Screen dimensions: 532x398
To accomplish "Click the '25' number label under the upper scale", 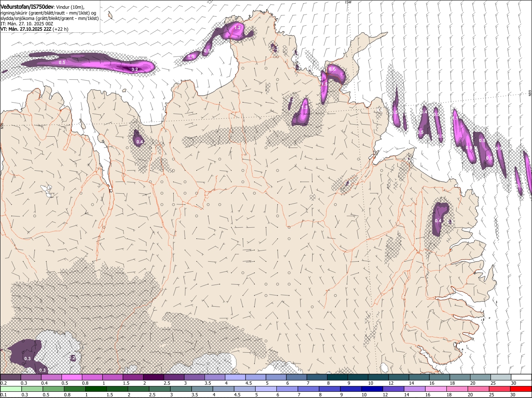I will pyautogui.click(x=493, y=383).
